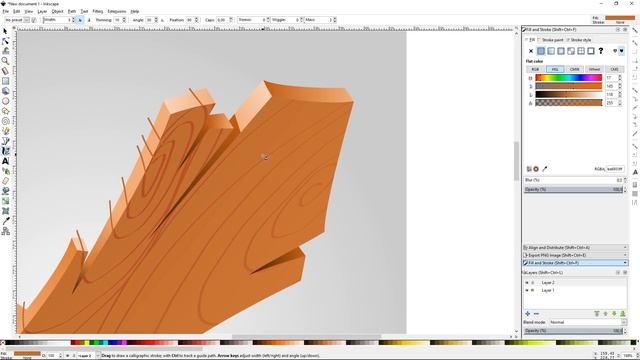Open the Blend mode Normal dropdown
The width and height of the screenshot is (640, 360).
pyautogui.click(x=588, y=322)
